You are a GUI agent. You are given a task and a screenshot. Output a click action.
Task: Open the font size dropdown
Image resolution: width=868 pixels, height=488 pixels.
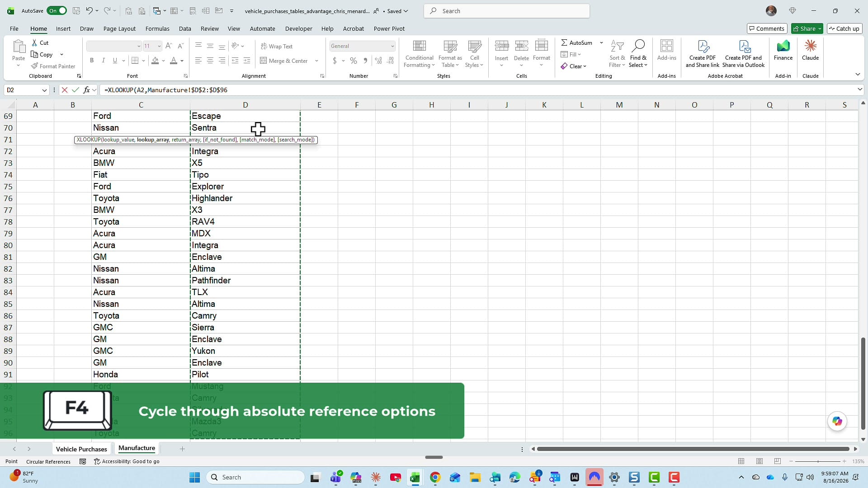point(159,46)
